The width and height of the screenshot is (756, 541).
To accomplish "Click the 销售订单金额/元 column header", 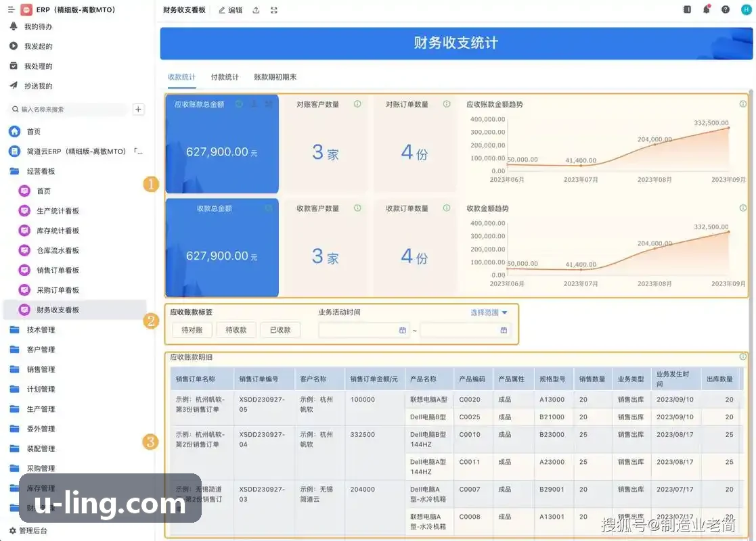I will pos(374,379).
